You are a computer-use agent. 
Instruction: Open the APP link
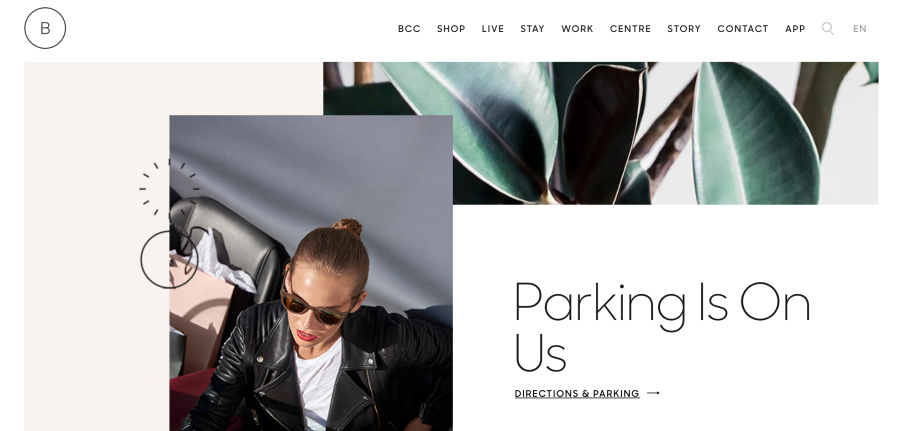click(x=795, y=29)
